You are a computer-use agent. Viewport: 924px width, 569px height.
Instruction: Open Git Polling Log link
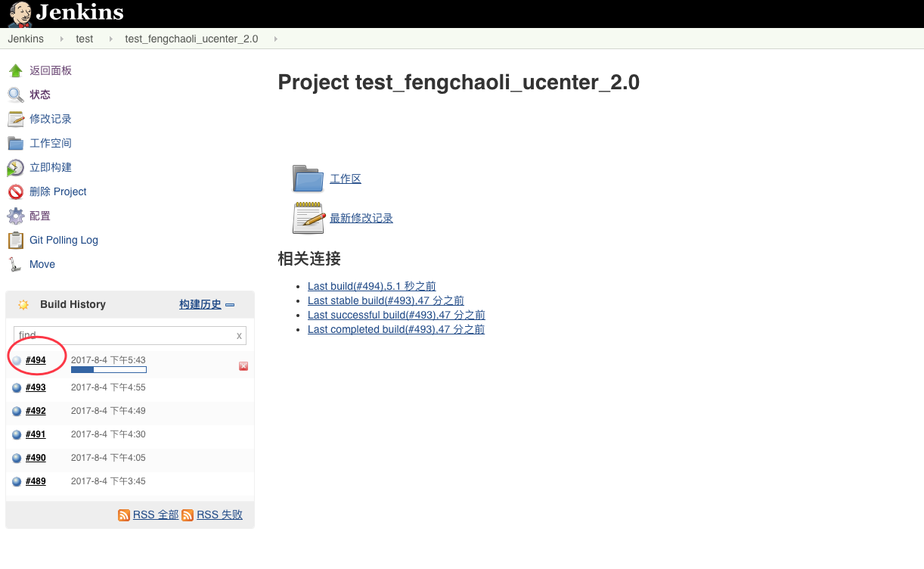click(x=64, y=240)
